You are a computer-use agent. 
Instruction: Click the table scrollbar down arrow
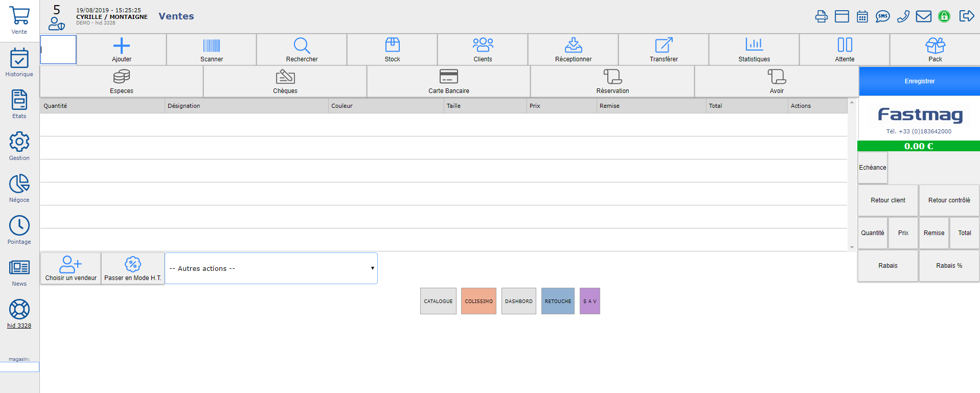852,247
